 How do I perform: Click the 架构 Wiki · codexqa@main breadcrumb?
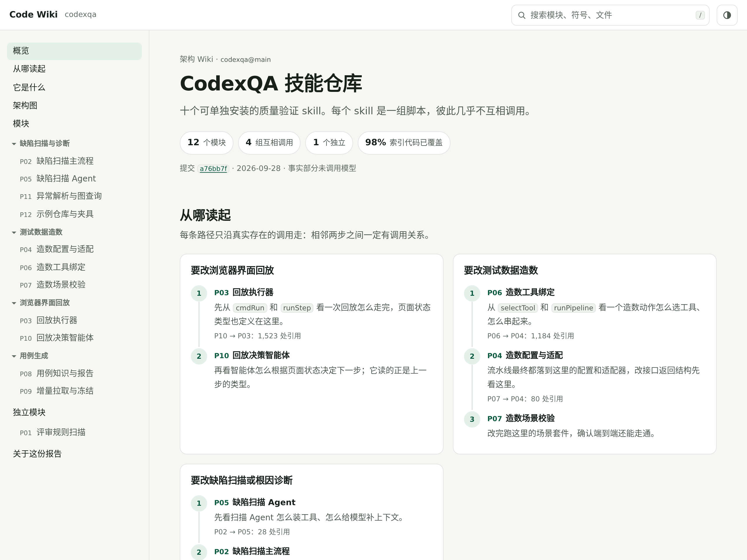coord(225,60)
